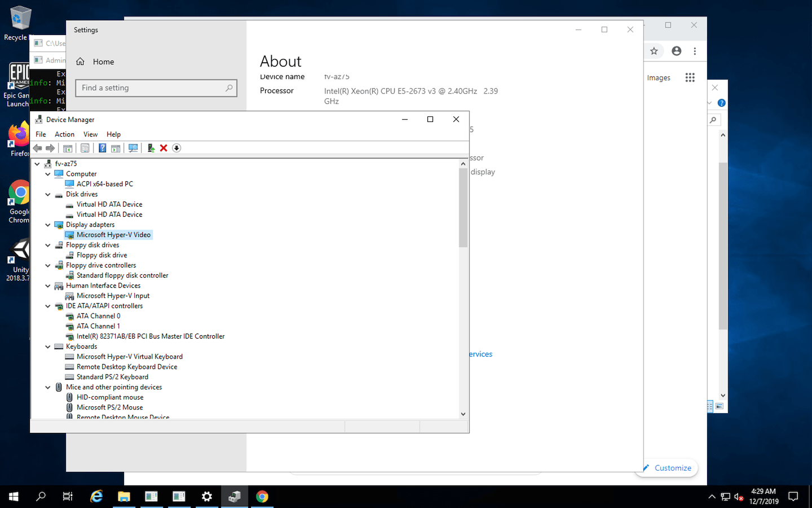Screen dimensions: 812x508
Task: Click Scan for hardware changes toolbar icon
Action: pos(133,148)
